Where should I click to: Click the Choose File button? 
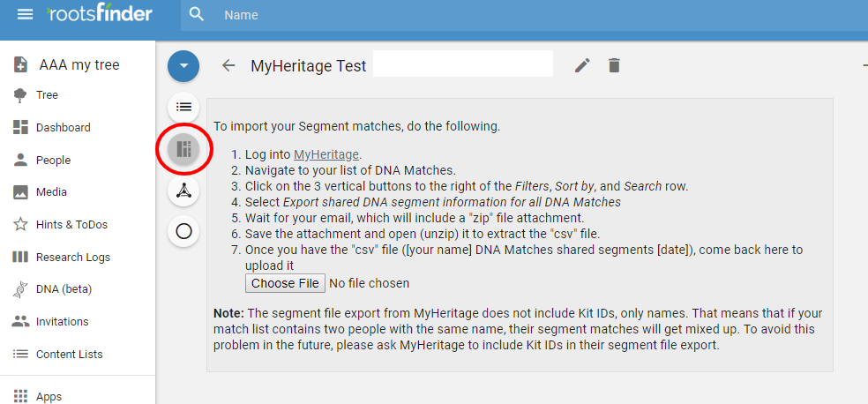[285, 283]
